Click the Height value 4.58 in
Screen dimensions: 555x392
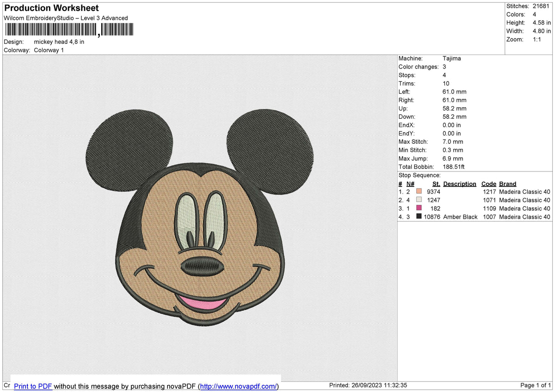point(542,23)
